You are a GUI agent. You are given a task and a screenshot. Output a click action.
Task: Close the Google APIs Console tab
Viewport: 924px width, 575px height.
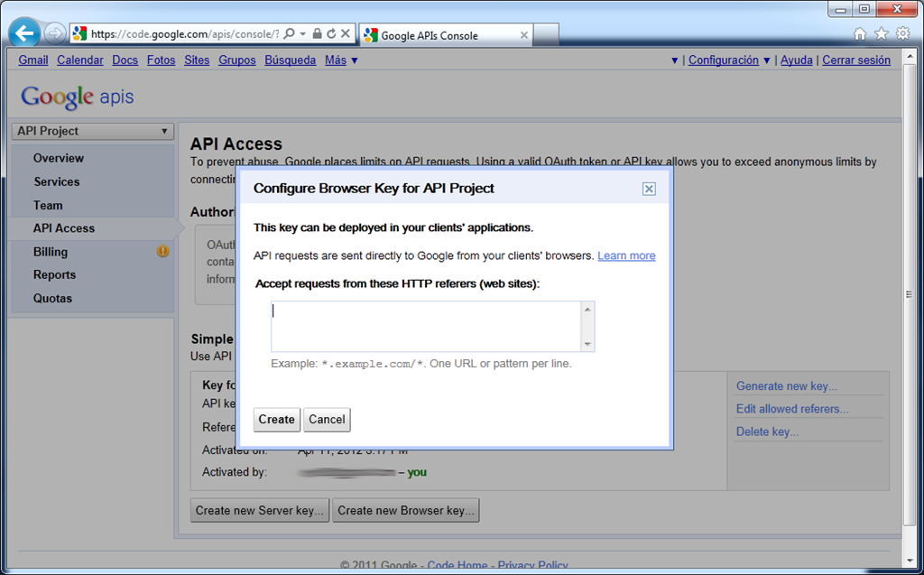[523, 35]
